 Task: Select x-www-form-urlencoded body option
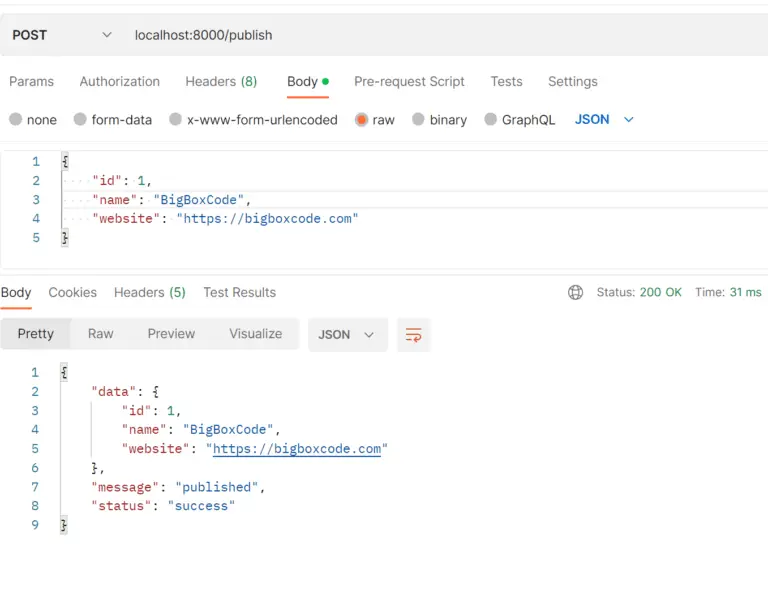click(175, 119)
